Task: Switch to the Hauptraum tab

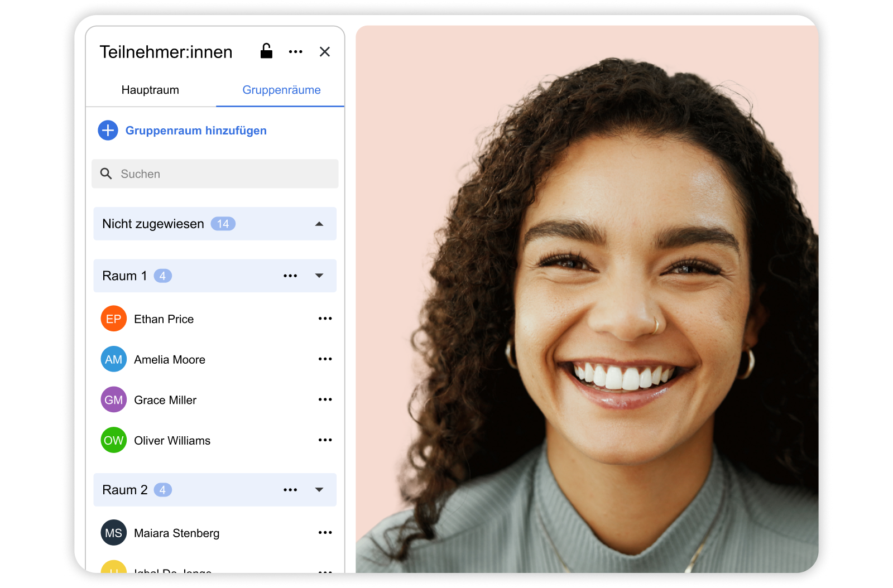Action: [150, 90]
